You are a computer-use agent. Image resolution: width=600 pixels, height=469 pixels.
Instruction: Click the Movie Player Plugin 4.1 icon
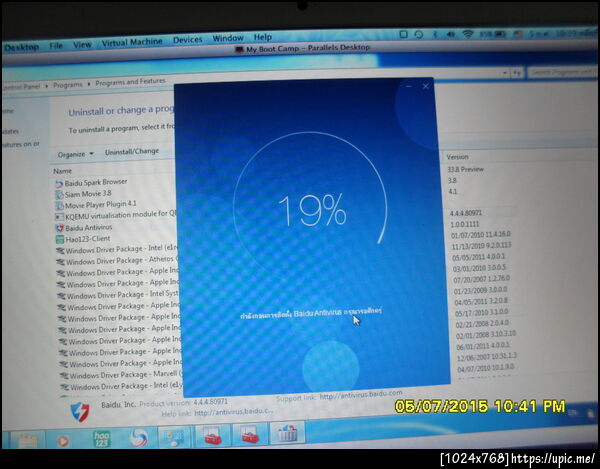click(59, 206)
